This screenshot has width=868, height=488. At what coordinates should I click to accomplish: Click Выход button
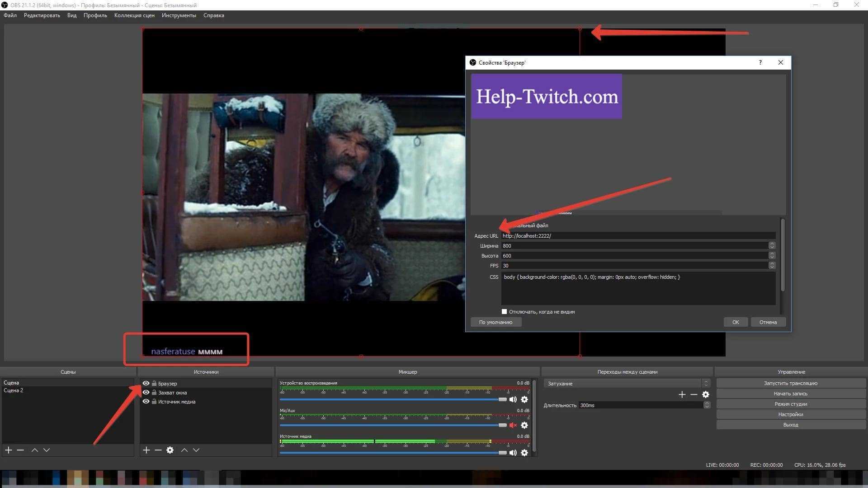tap(791, 425)
